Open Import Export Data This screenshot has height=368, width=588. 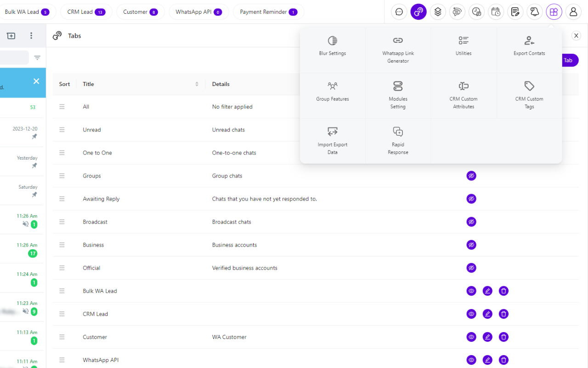[333, 141]
